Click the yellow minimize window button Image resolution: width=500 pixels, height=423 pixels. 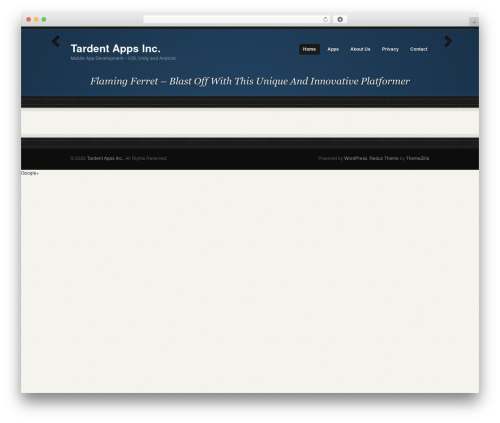coord(36,19)
